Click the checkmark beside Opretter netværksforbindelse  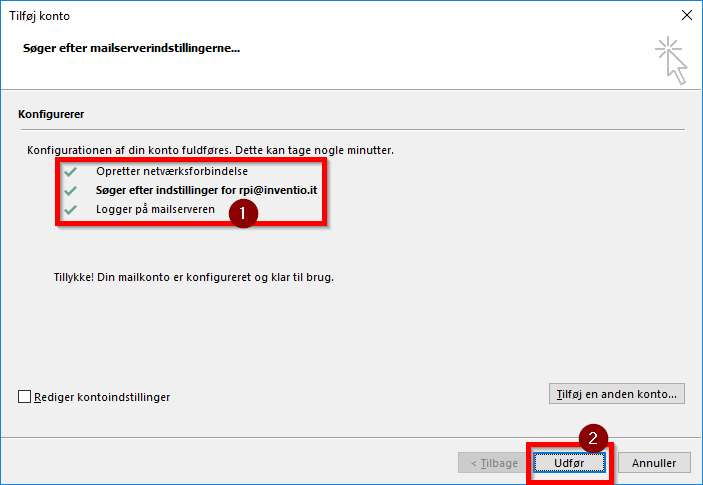pyautogui.click(x=70, y=171)
